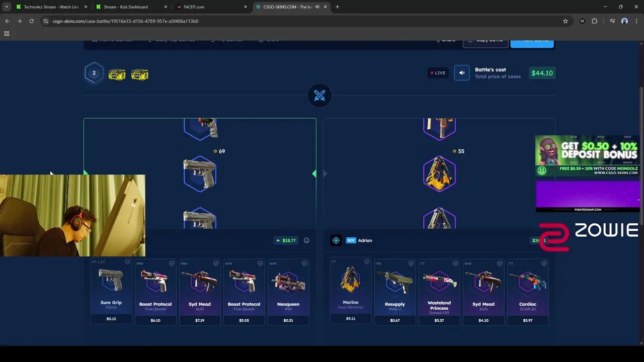644x362 pixels.
Task: Bookmark this page with the star icon
Action: point(566,21)
